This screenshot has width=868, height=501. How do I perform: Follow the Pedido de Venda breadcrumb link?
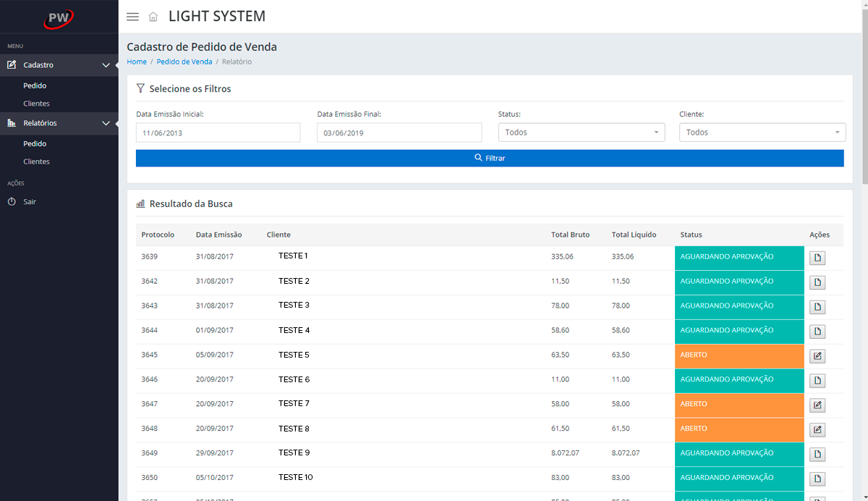(x=184, y=62)
